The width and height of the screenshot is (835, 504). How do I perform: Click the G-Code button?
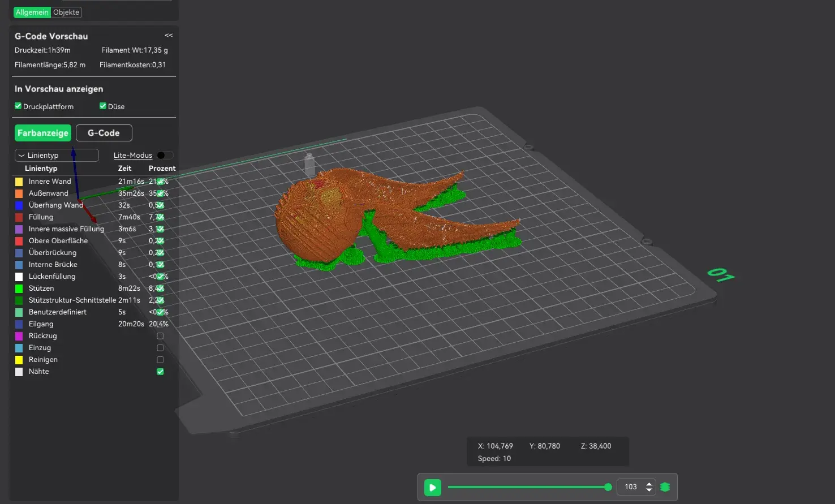coord(104,133)
